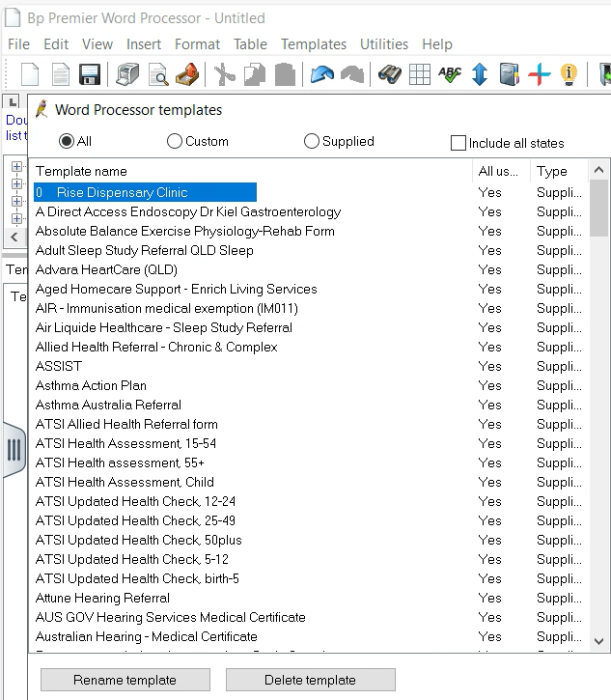Select AUS GOV Hearing Services Medical Certificate
This screenshot has height=700, width=611.
click(x=171, y=617)
